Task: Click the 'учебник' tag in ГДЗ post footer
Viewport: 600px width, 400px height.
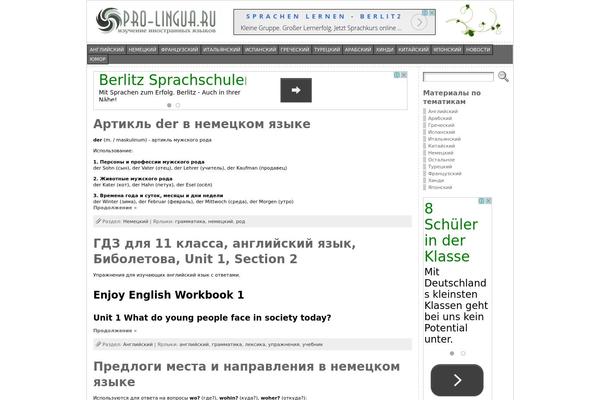Action: pyautogui.click(x=312, y=344)
